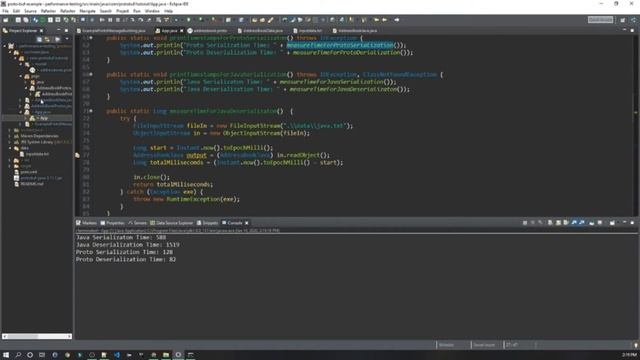Switch to the addressbook.proto editor tab
This screenshot has height=360, width=640.
point(208,31)
